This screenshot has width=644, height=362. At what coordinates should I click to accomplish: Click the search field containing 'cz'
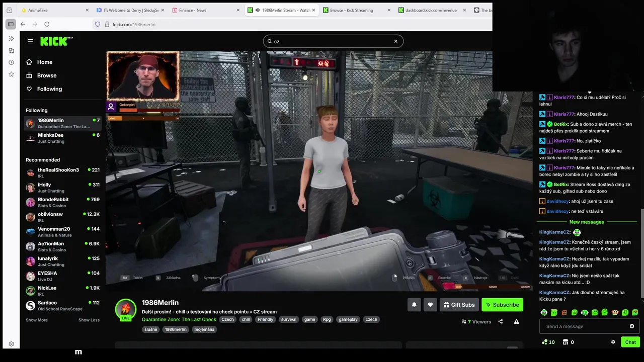(333, 41)
